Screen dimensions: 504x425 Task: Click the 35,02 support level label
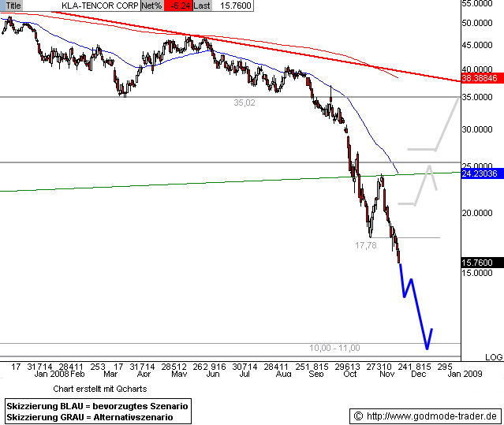pyautogui.click(x=245, y=103)
